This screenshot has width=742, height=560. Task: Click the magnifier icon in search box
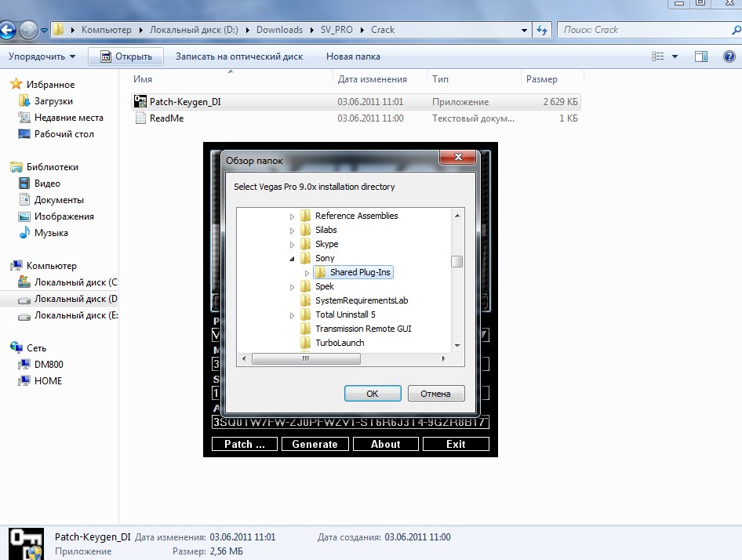pos(737,31)
